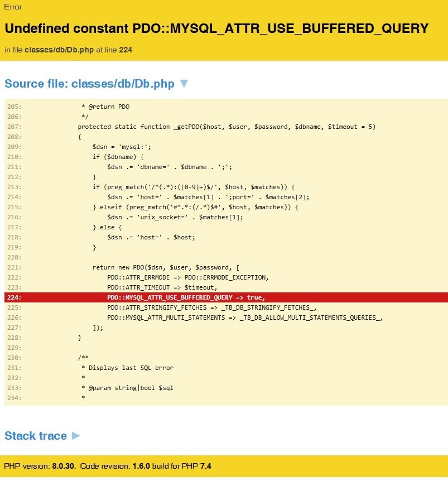The width and height of the screenshot is (448, 481).
Task: Click the _getPDO function declaration line
Action: click(x=227, y=127)
